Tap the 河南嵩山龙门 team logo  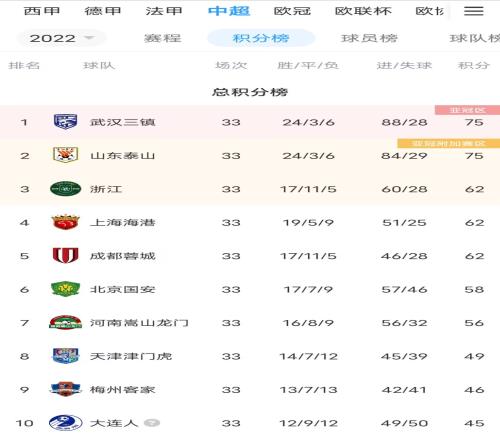pos(65,322)
